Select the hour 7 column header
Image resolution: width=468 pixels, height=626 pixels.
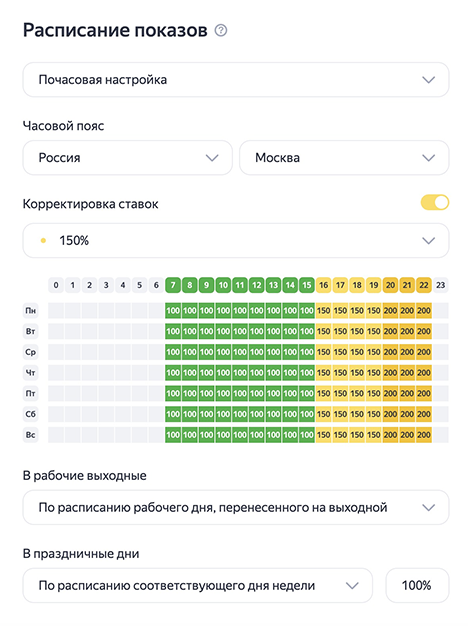[173, 285]
